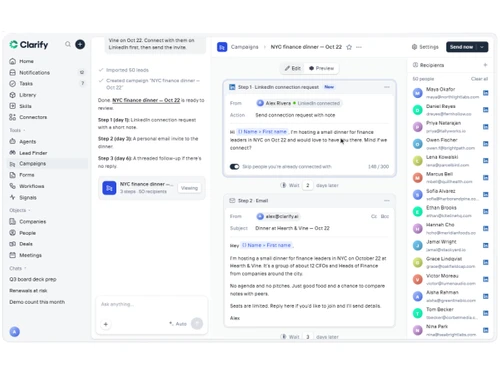
Task: Click LinkedIn icon next to Owen Fischer
Action: tap(486, 144)
